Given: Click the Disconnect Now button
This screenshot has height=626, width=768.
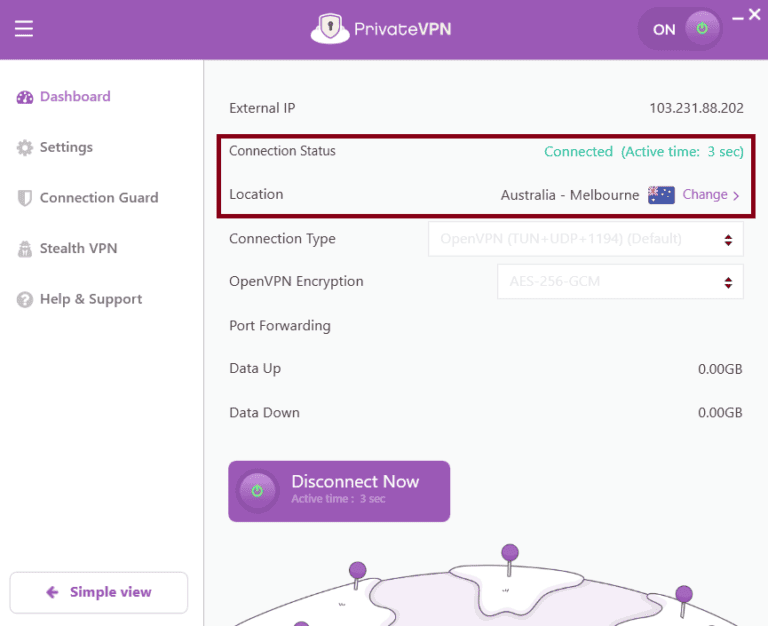Looking at the screenshot, I should (339, 491).
